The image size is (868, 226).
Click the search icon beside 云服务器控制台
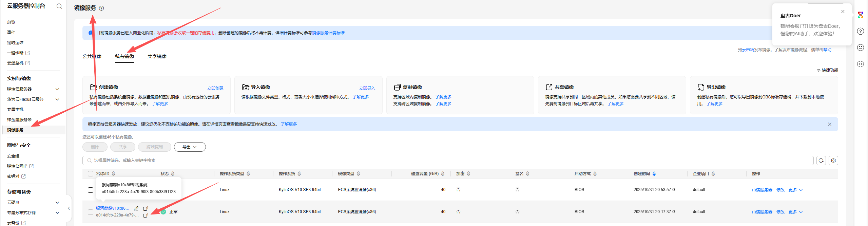pyautogui.click(x=59, y=6)
